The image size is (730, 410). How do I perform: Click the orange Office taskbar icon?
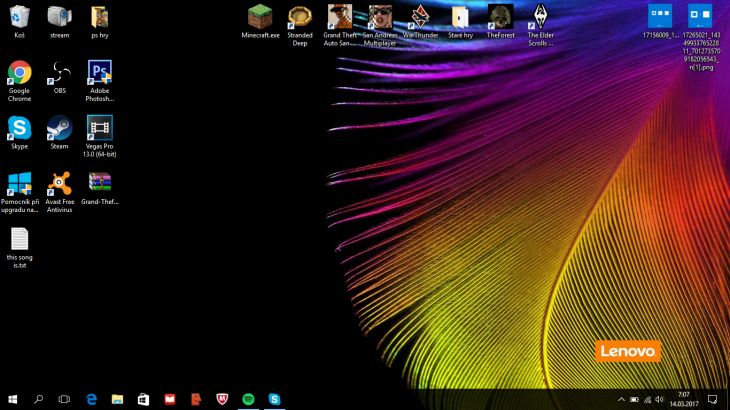click(196, 399)
